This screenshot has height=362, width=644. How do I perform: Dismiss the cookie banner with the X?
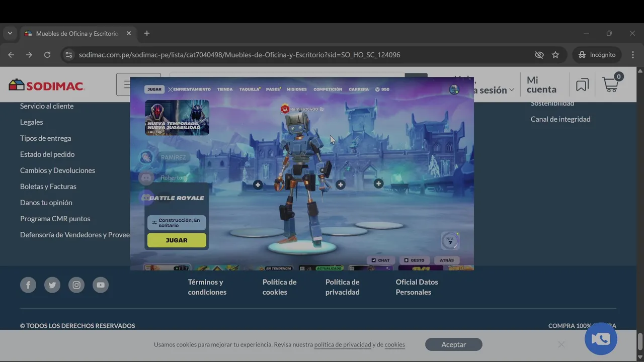[561, 344]
